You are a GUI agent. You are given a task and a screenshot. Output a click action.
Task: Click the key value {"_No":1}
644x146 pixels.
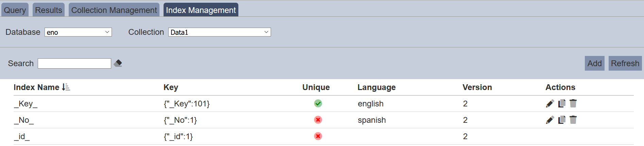click(180, 120)
